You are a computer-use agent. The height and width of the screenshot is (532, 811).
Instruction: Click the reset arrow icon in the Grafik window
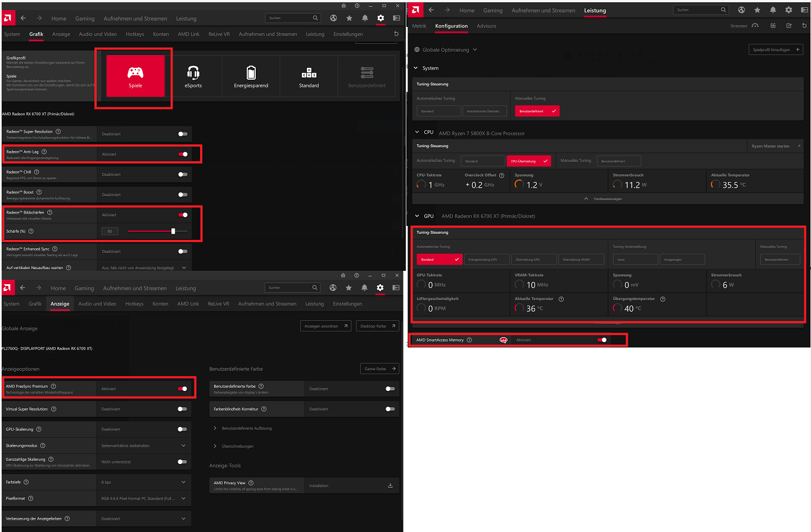(396, 34)
